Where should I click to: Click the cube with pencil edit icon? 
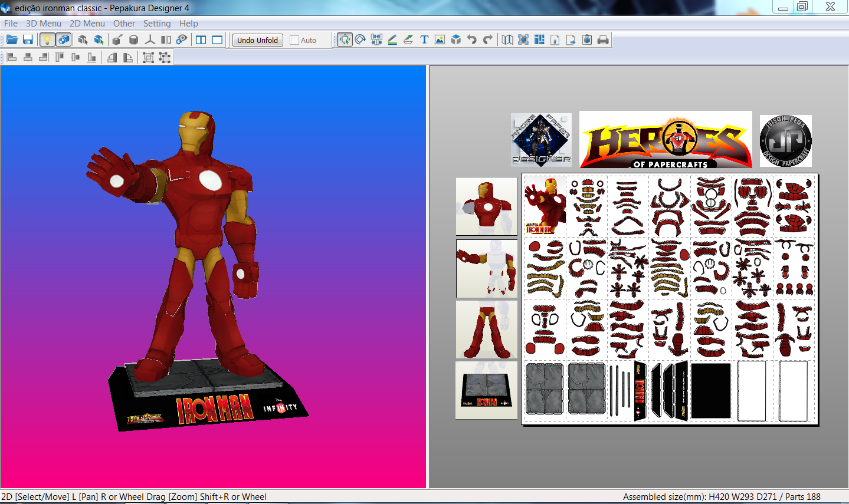click(117, 40)
